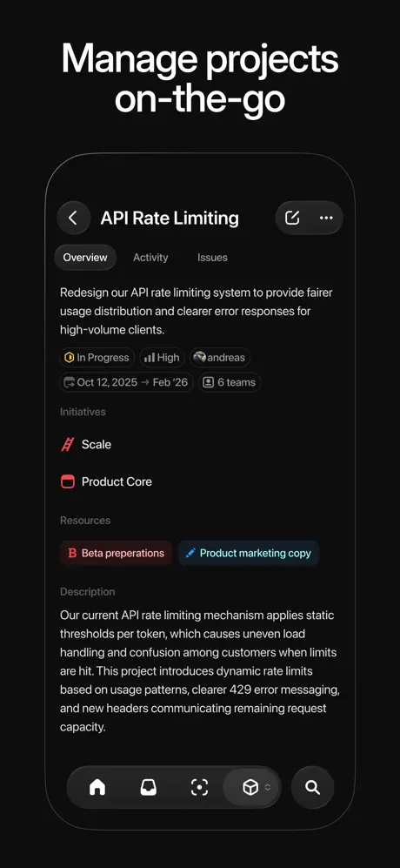Tap the back arrow button
Screen dimensions: 400x868
[x=74, y=218]
